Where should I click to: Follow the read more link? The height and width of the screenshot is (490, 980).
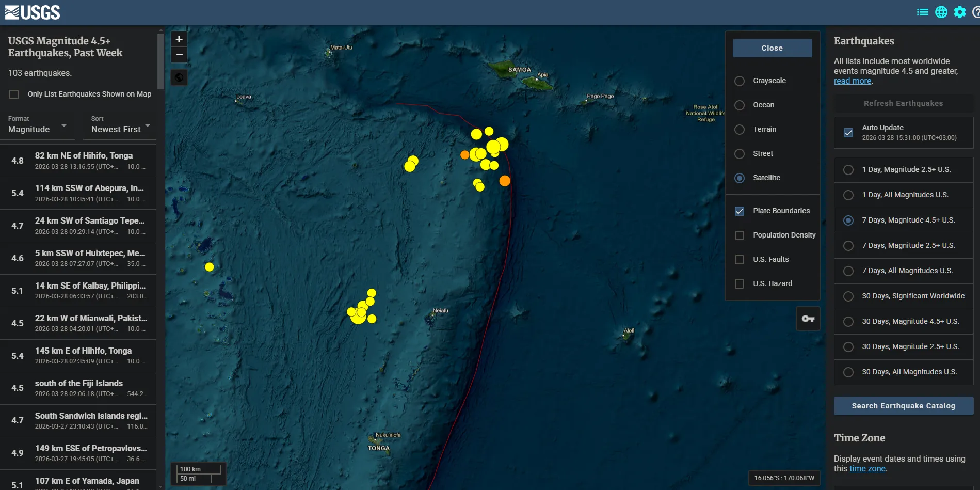pos(852,81)
